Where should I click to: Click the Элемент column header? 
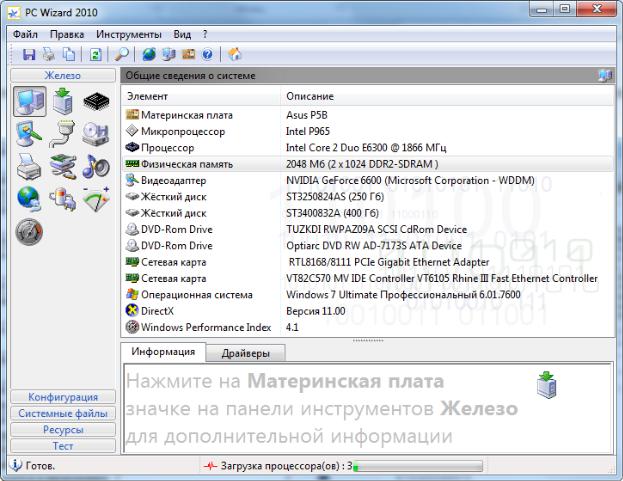coord(201,96)
